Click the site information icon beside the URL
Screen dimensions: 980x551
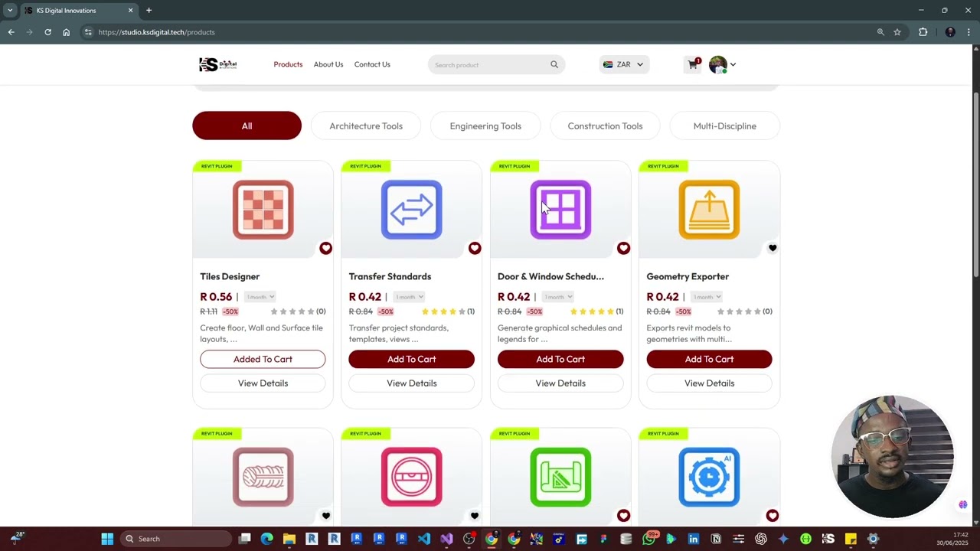pyautogui.click(x=88, y=32)
